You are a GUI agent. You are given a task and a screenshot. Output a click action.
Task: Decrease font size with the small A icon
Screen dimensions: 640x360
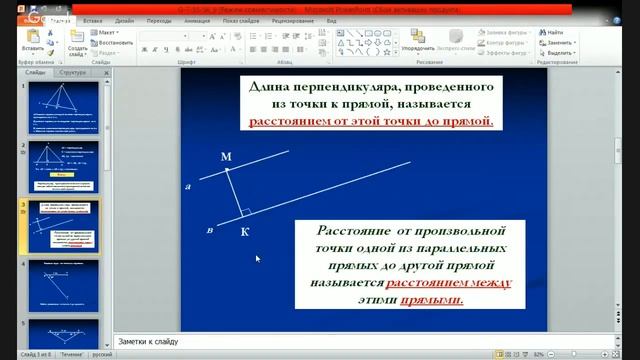222,37
